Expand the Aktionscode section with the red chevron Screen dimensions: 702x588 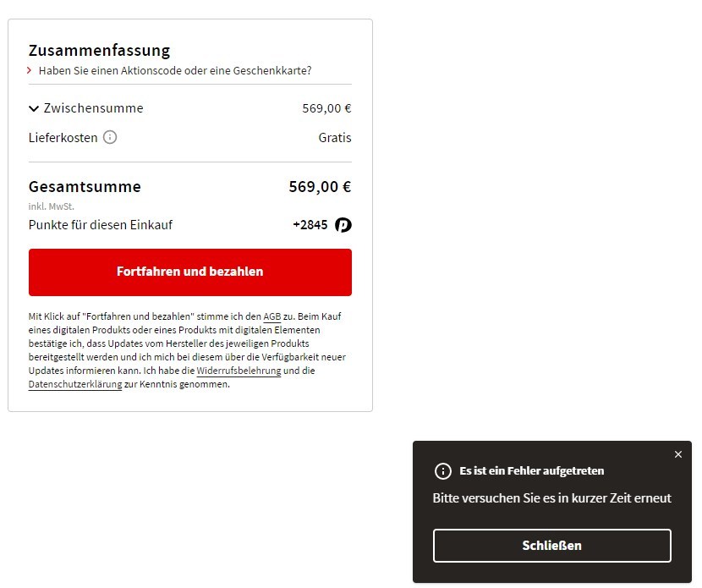tap(30, 70)
